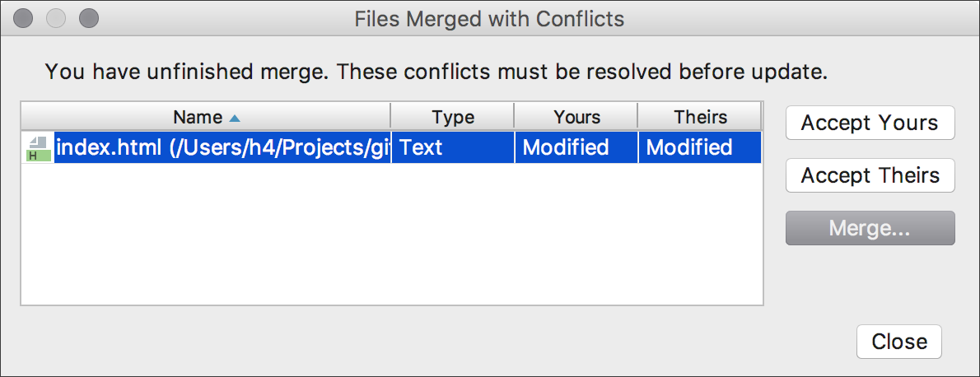Sort the list by Type column header

click(x=452, y=117)
